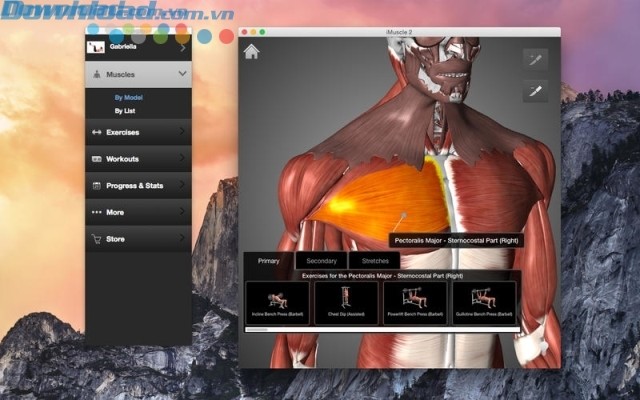Click the Store shopping cart icon
The height and width of the screenshot is (400, 640).
97,239
